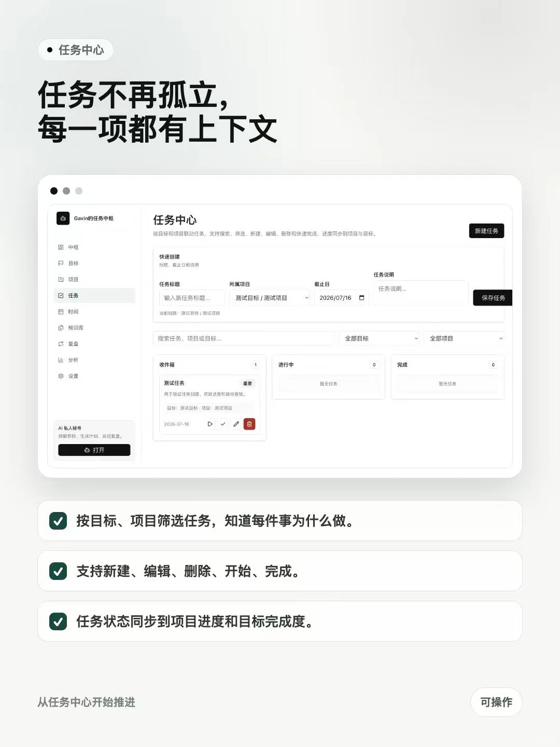Open the 分析 bar chart icon
The width and height of the screenshot is (560, 747).
pyautogui.click(x=61, y=360)
